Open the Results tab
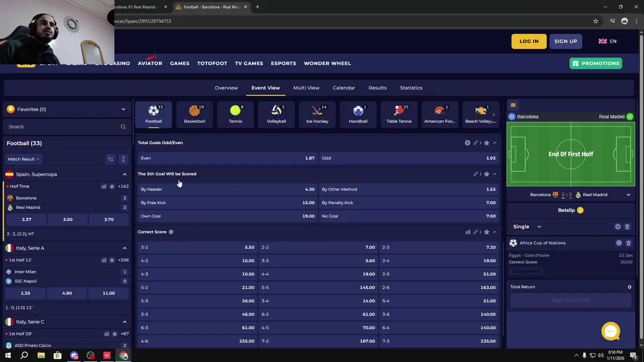This screenshot has height=362, width=644. click(377, 88)
